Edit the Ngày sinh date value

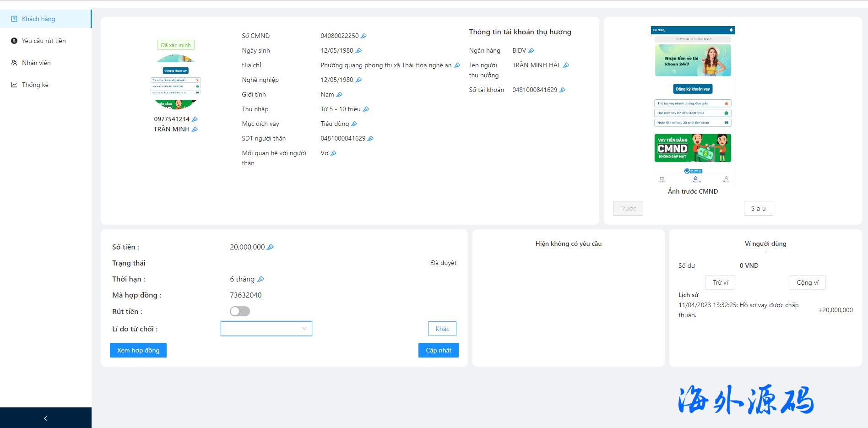tap(358, 51)
